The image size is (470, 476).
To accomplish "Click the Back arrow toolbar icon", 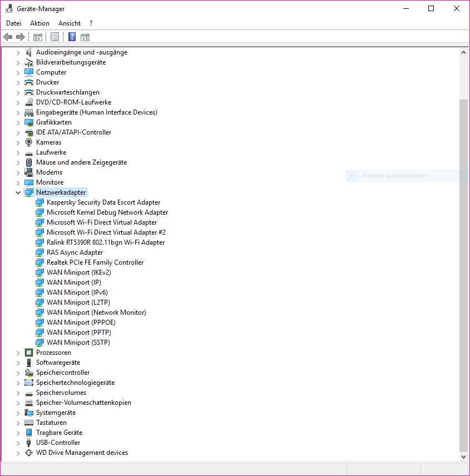I will tap(8, 37).
